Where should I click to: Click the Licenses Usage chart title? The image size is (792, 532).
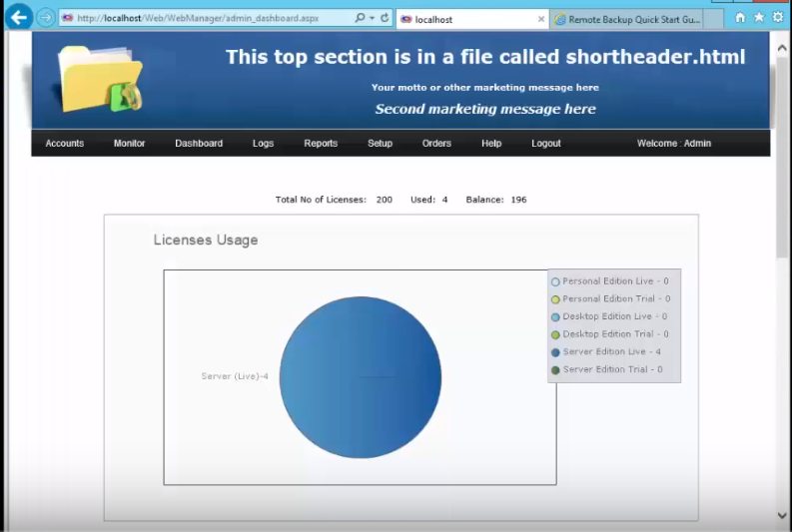click(x=206, y=240)
